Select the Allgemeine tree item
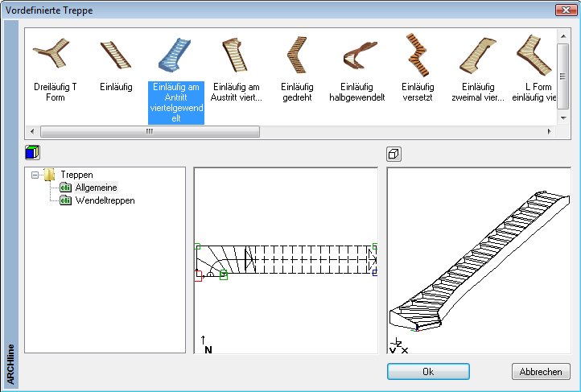 pos(96,188)
